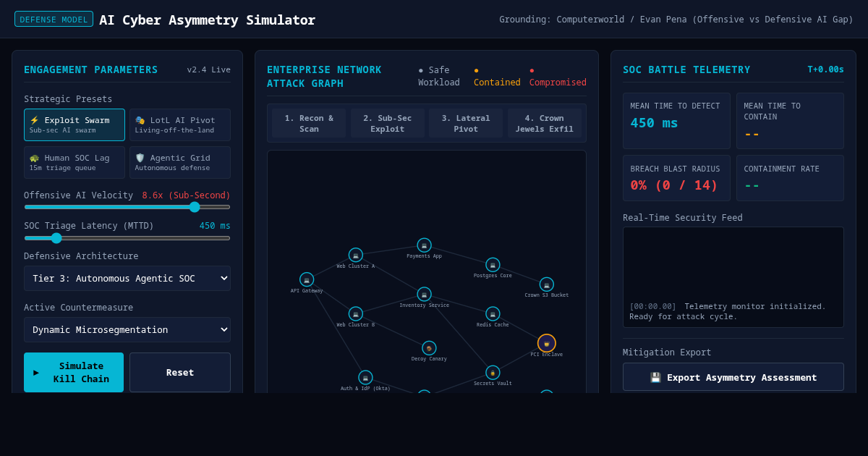
Task: Click the Mean Time to Contain card
Action: 790,121
